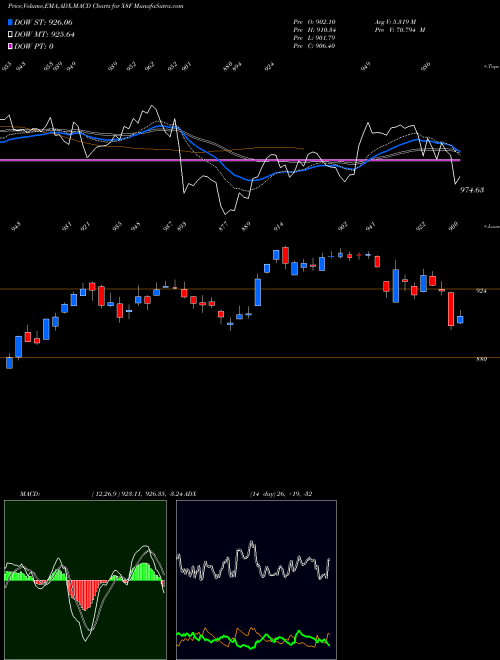The height and width of the screenshot is (660, 500).
Task: Click the white DOW MT legend swatch
Action: click(10, 35)
